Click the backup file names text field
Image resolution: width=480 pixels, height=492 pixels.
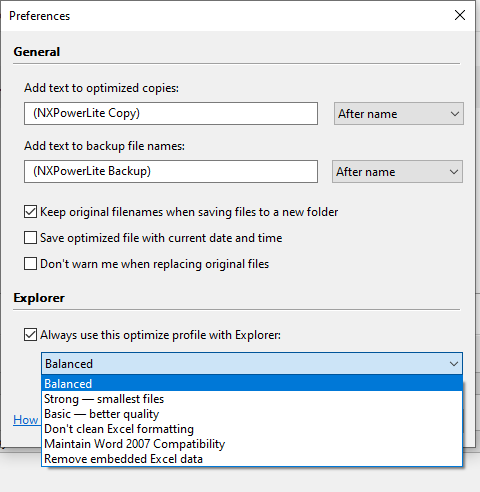(x=171, y=172)
